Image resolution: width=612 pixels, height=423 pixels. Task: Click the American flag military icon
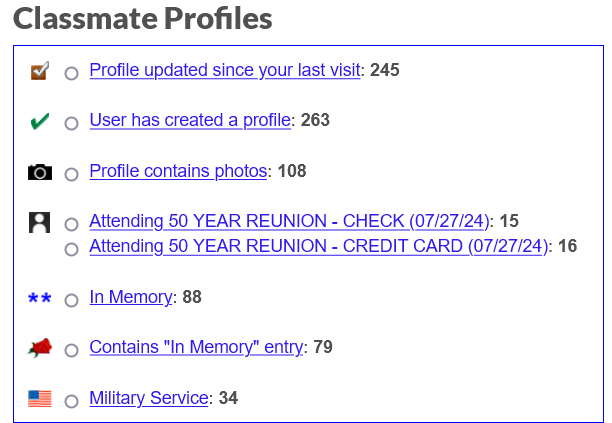pyautogui.click(x=40, y=399)
